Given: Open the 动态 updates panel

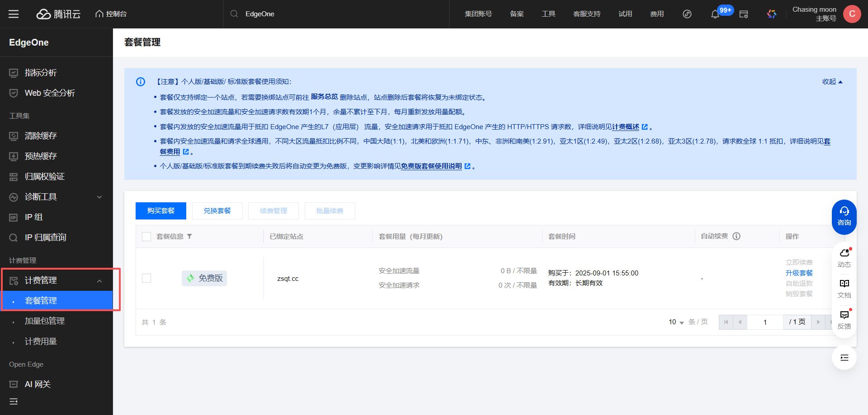Looking at the screenshot, I should [x=844, y=258].
